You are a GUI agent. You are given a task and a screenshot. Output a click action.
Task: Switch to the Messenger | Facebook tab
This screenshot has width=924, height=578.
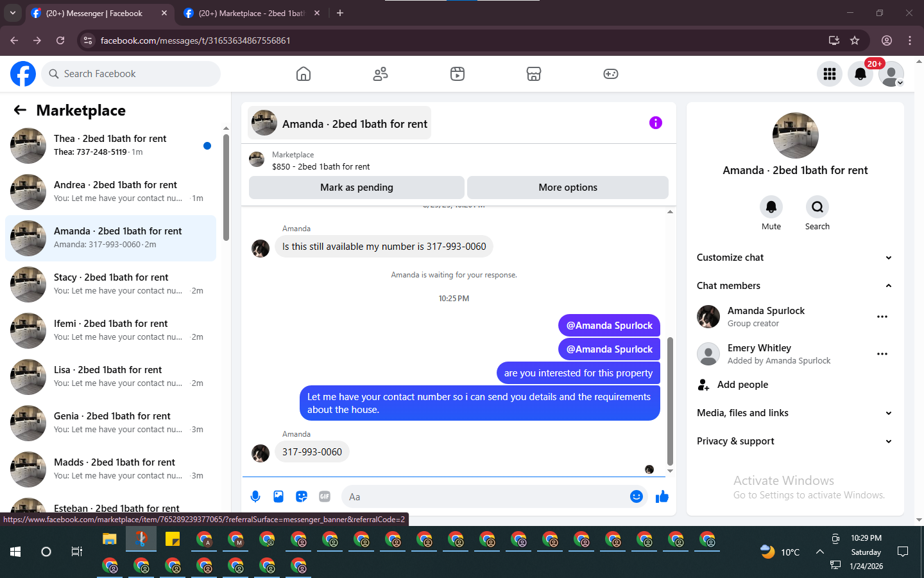(94, 13)
